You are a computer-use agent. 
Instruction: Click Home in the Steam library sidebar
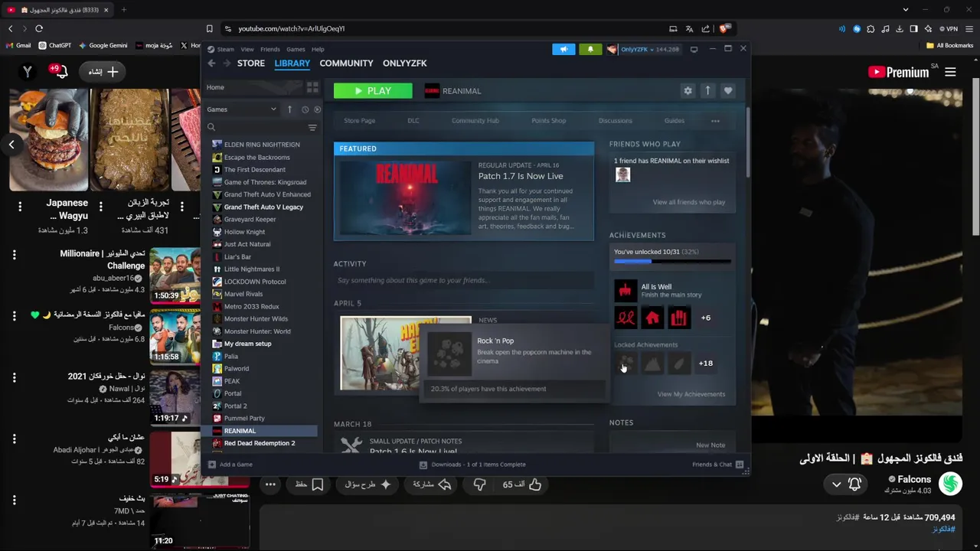[215, 87]
